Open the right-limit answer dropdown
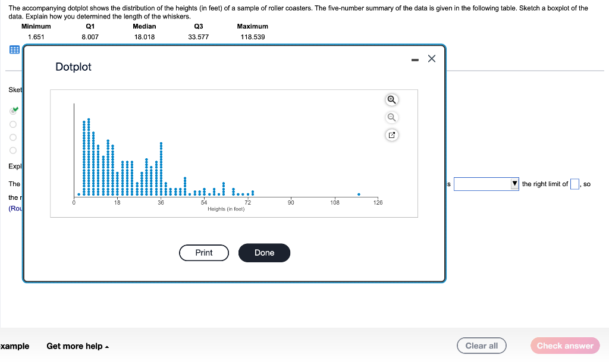This screenshot has width=609, height=364. (x=514, y=184)
